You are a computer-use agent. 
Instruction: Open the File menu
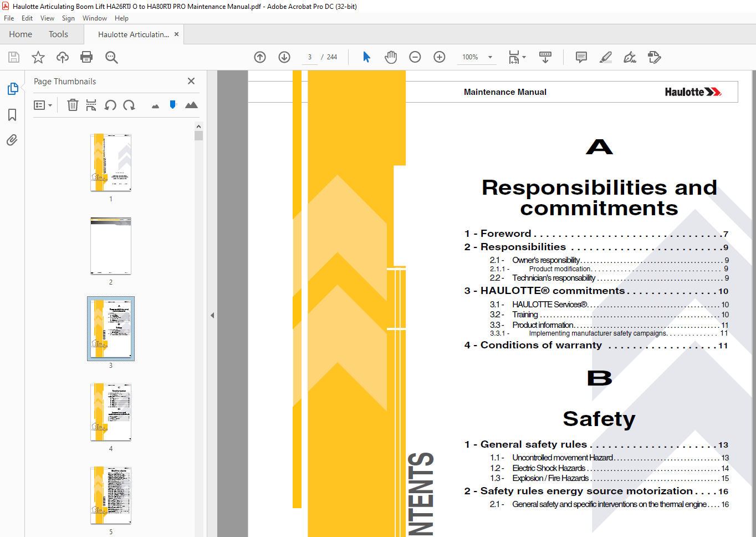(9, 18)
